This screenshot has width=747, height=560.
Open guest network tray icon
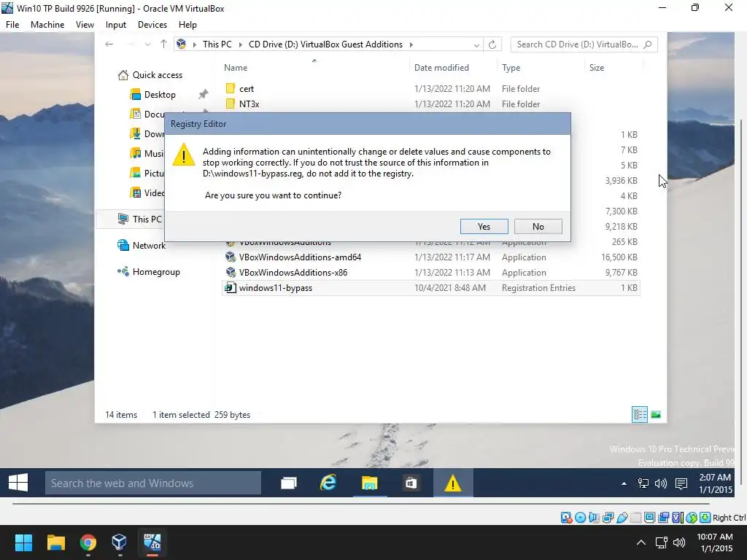pos(643,484)
